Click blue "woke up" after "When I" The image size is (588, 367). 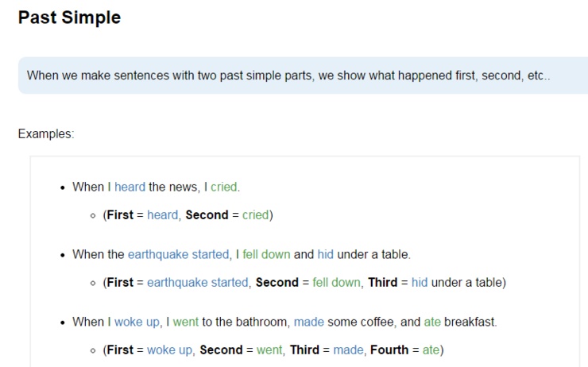coord(136,323)
